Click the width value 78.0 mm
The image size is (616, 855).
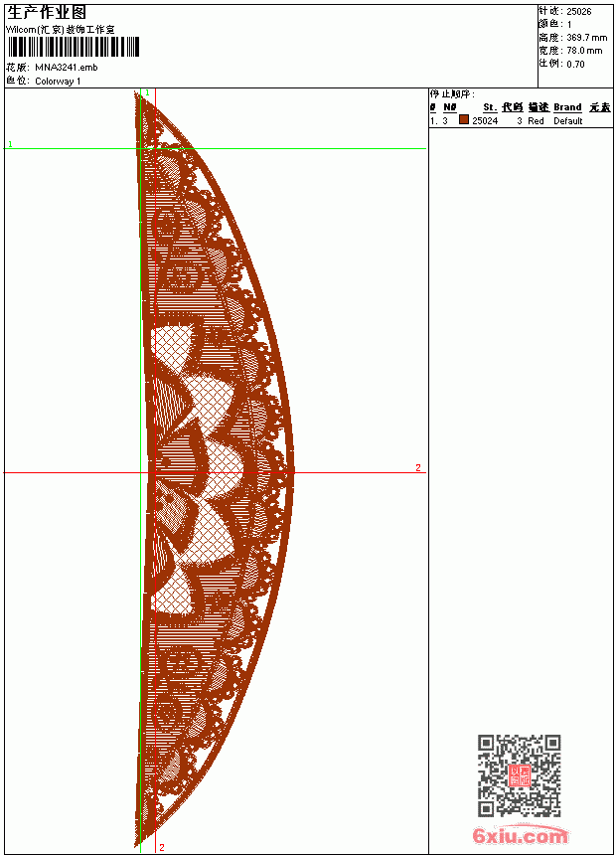click(584, 51)
